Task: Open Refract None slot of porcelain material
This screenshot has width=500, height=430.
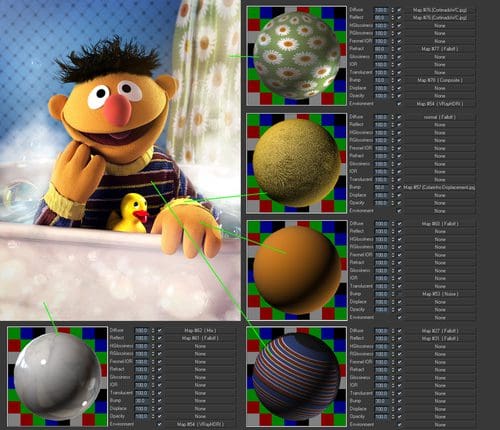Action: coord(200,369)
